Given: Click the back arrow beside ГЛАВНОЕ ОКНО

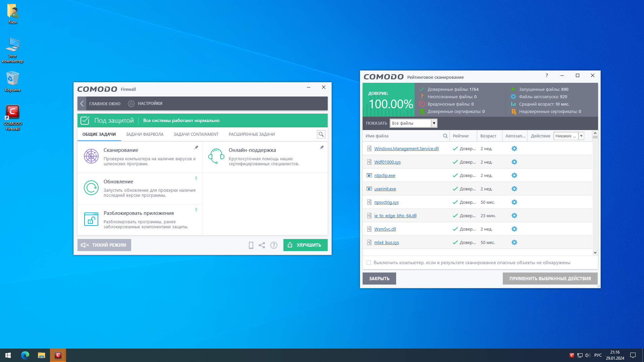Looking at the screenshot, I should 82,104.
